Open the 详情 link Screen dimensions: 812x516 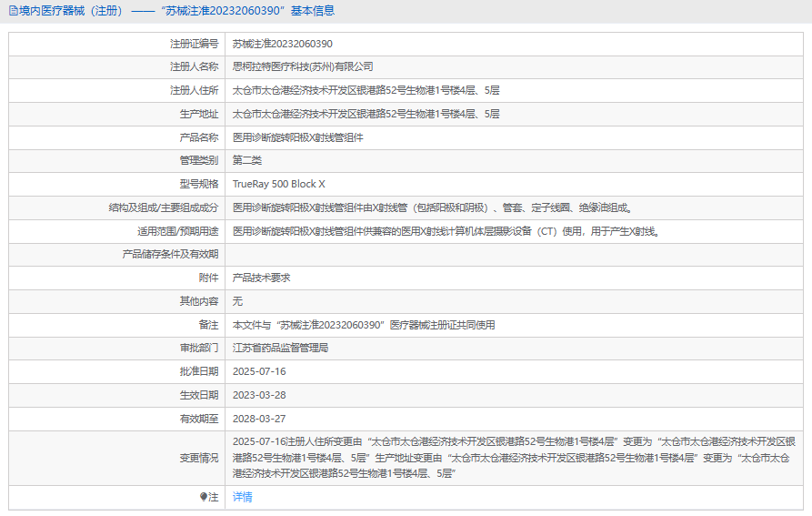click(243, 497)
